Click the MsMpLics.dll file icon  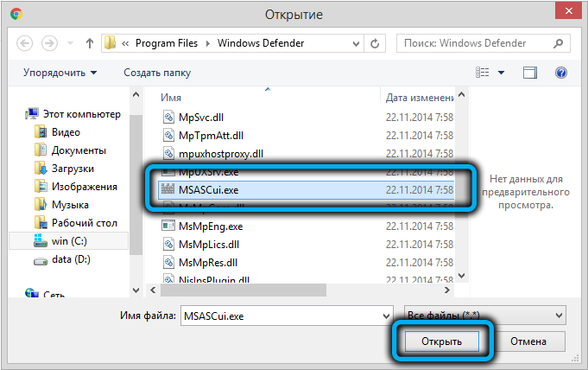(168, 245)
